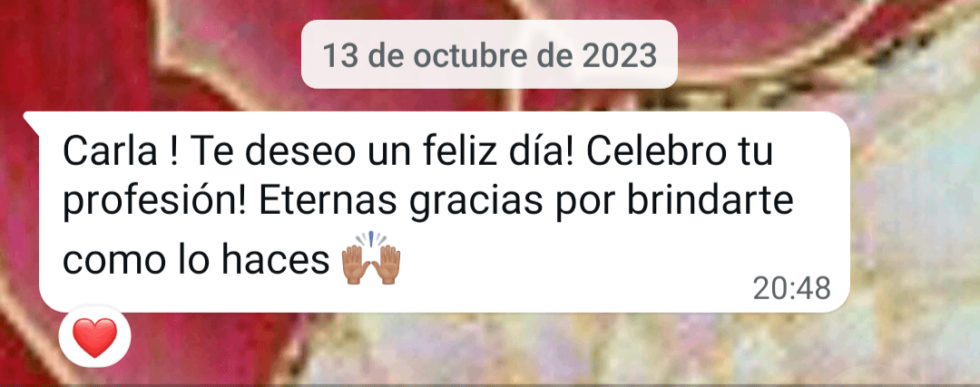Tap the raised hands emoji in message
Viewport: 980px width, 387px height.
370,257
